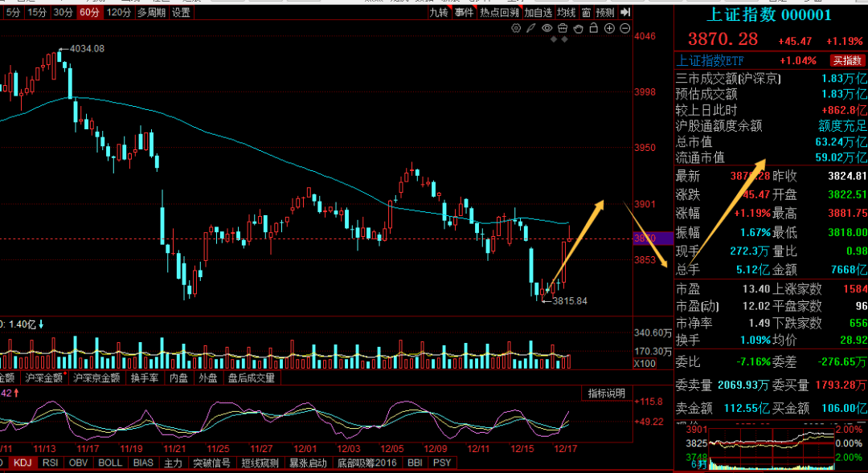Open chart settings gear icon

click(x=516, y=28)
